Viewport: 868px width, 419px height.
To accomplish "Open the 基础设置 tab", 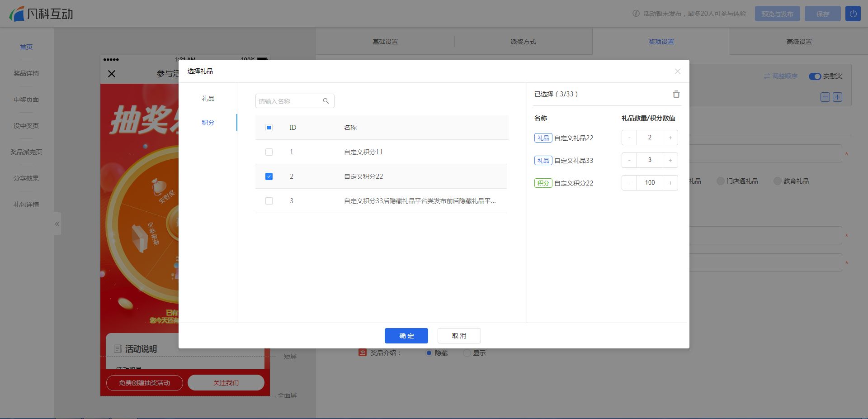I will click(x=385, y=42).
